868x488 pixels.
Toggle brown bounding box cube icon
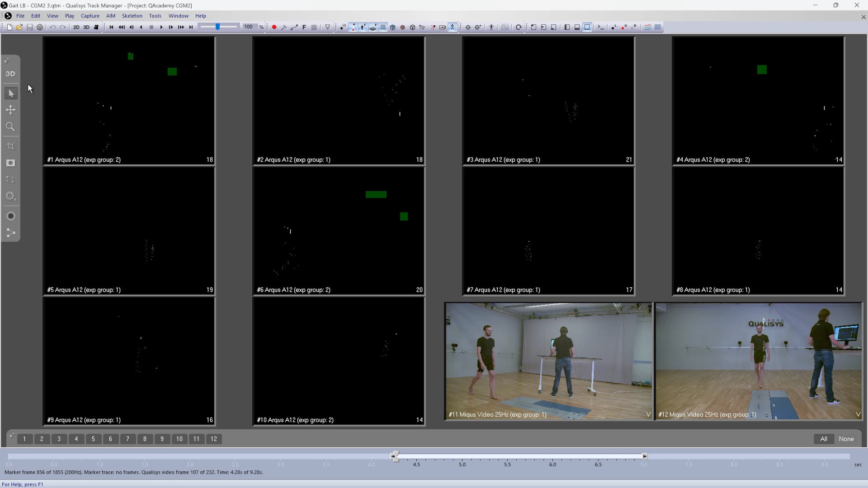tap(403, 27)
